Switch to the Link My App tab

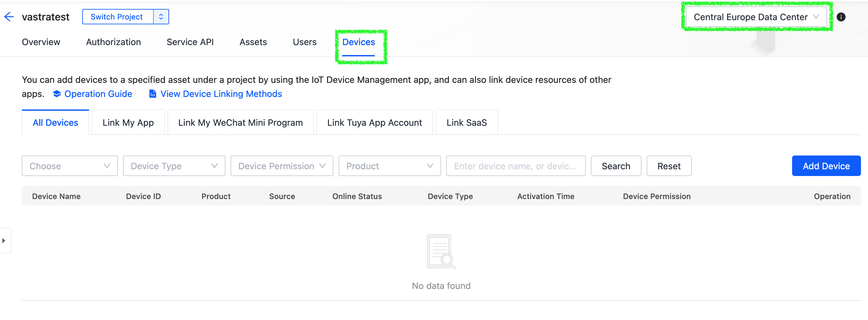(128, 123)
